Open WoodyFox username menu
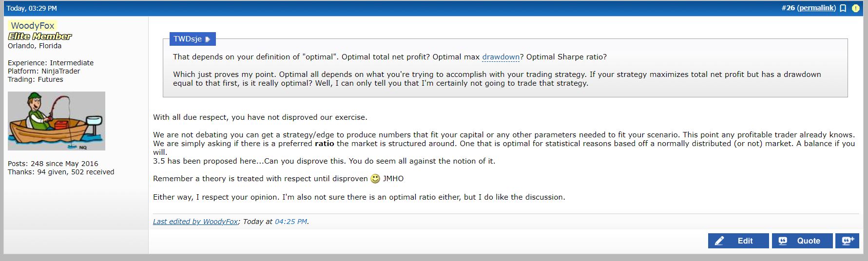Viewport: 868px width, 261px height. (32, 25)
